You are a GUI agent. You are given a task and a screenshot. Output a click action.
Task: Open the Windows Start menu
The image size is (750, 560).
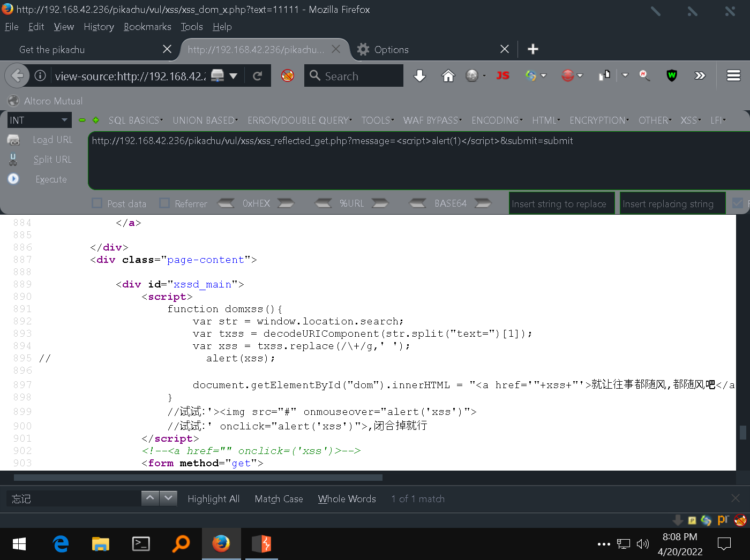19,544
